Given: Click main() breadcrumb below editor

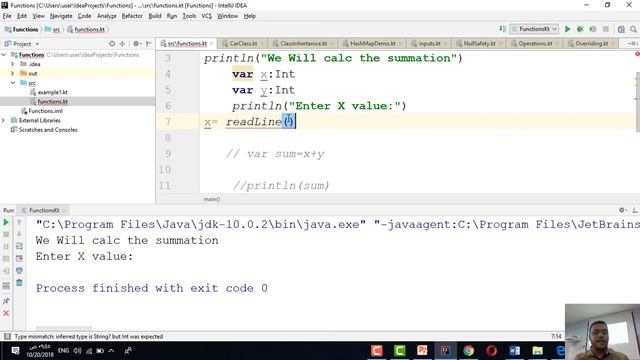Looking at the screenshot, I should point(212,199).
